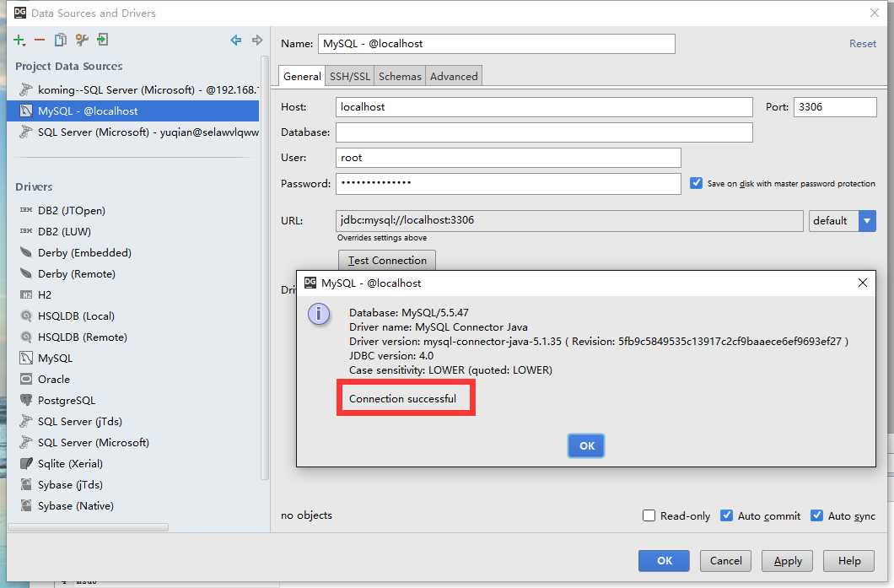
Task: Select the SQL Server yuqian data source
Action: pyautogui.click(x=133, y=132)
